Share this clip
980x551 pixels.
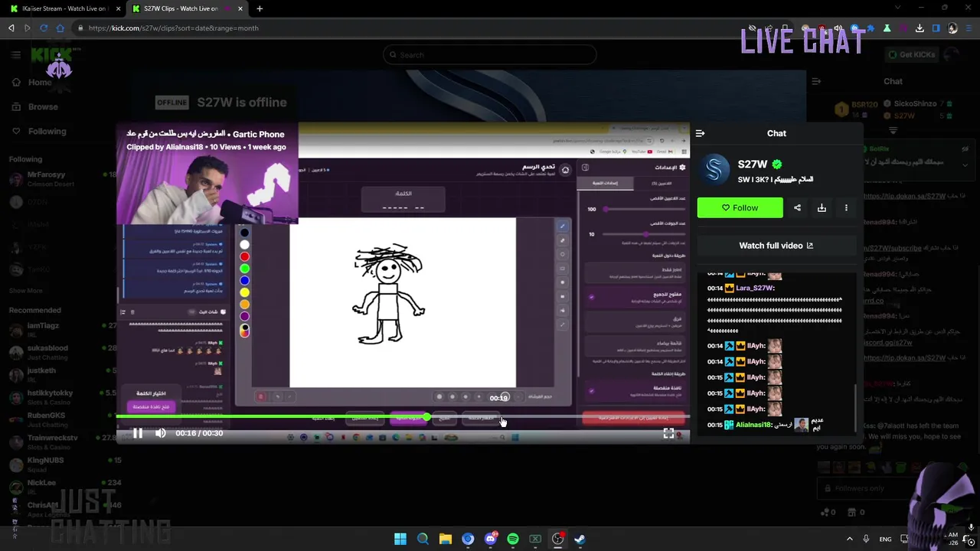797,207
